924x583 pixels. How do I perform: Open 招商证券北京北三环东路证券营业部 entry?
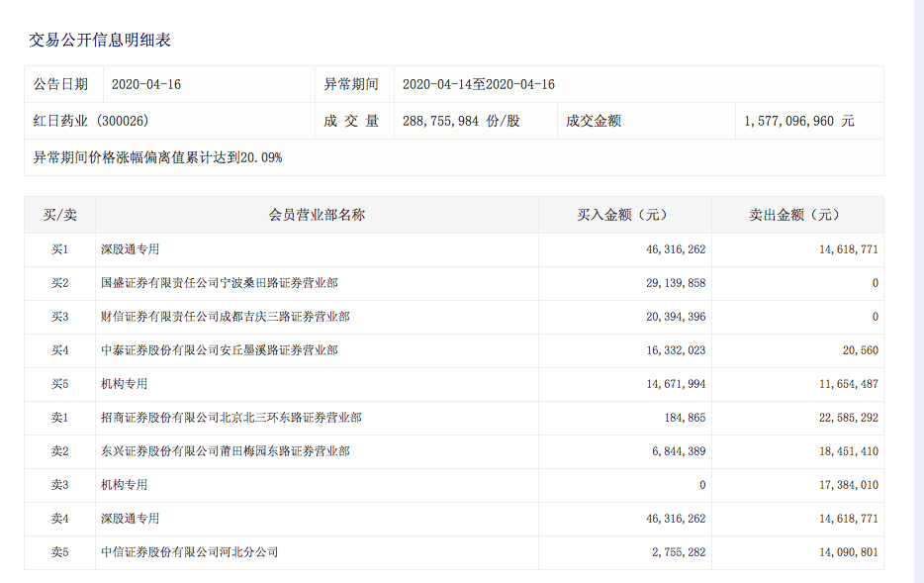pyautogui.click(x=231, y=418)
